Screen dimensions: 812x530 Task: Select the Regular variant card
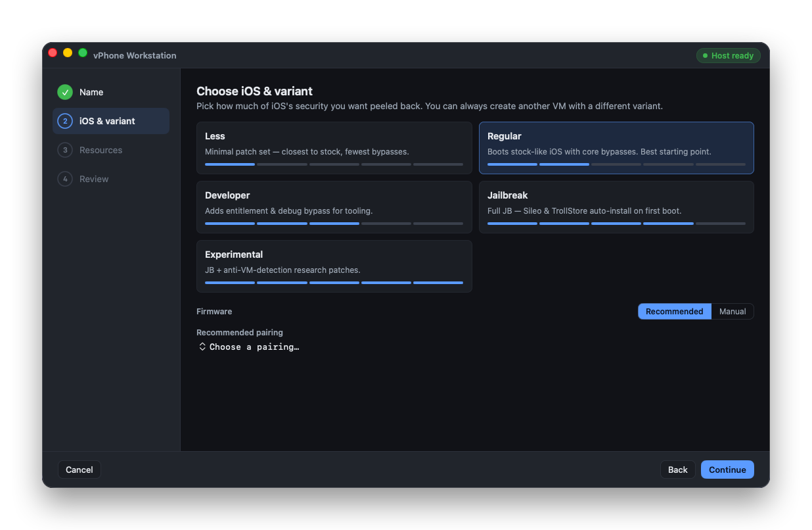(x=616, y=148)
